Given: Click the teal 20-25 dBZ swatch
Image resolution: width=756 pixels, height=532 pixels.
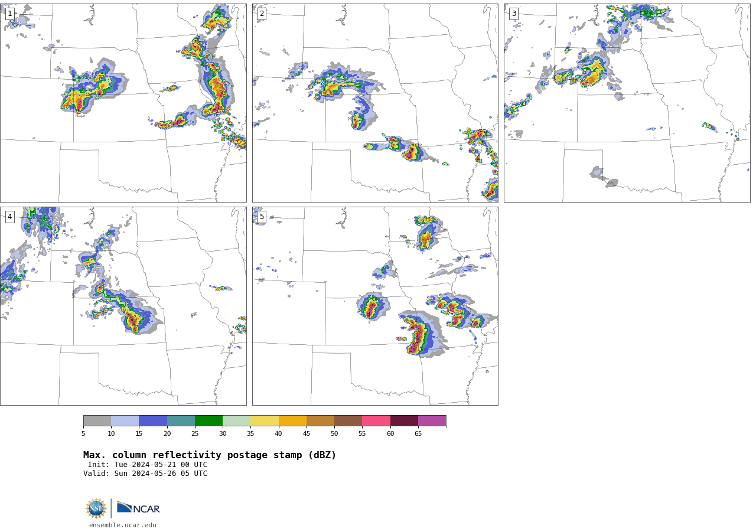Looking at the screenshot, I should 181,421.
